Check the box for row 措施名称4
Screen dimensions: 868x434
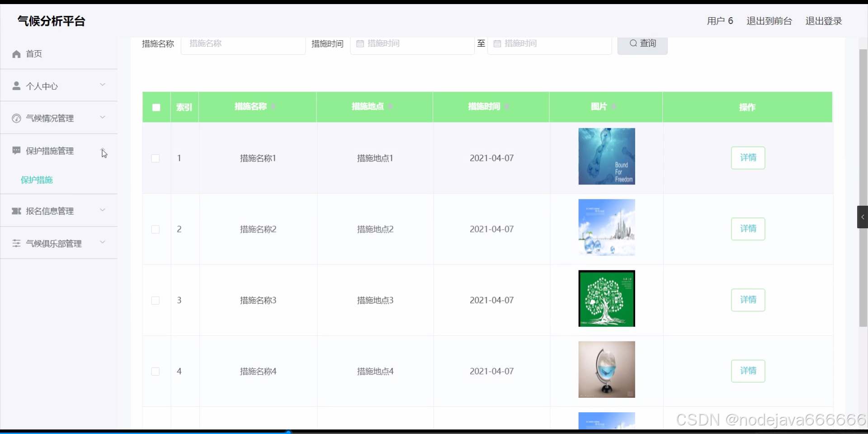[x=156, y=371]
